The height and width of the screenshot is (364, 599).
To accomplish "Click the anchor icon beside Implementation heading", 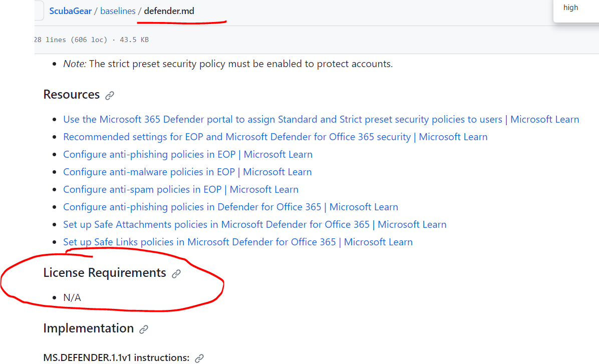I will (144, 329).
